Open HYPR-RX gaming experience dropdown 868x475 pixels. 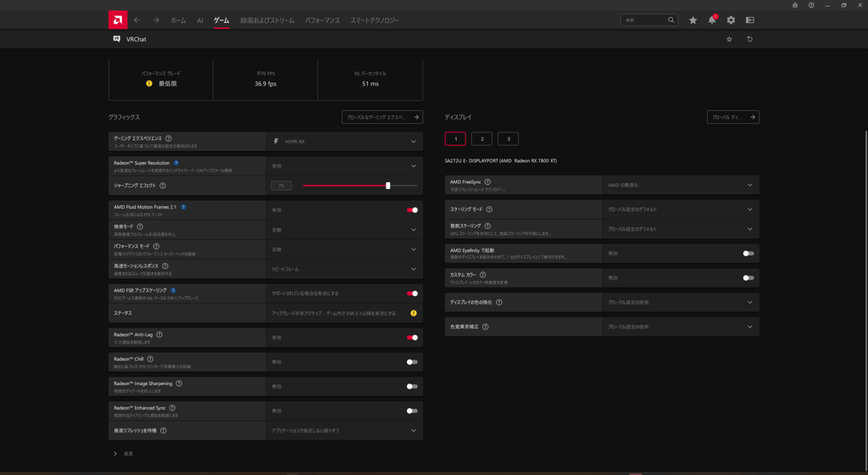click(344, 142)
